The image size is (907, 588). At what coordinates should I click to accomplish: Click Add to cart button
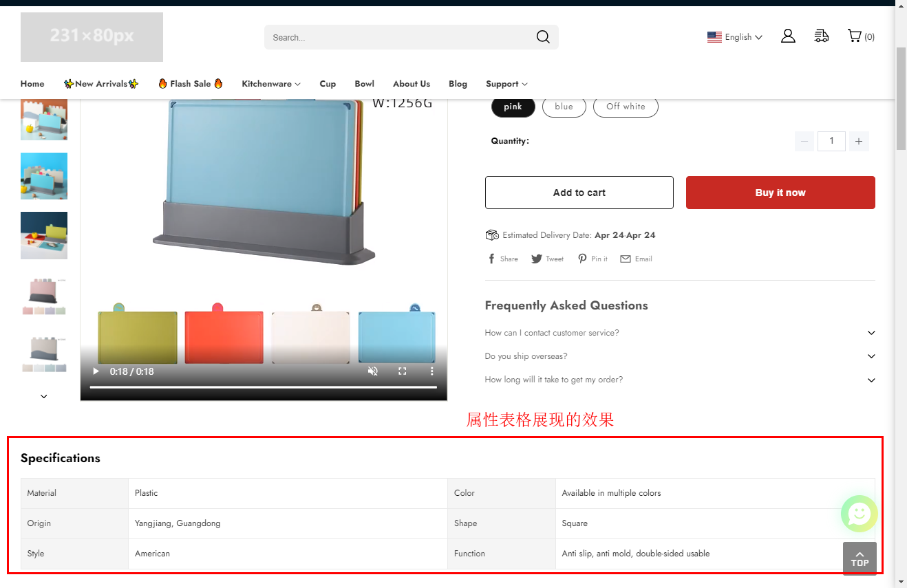579,193
